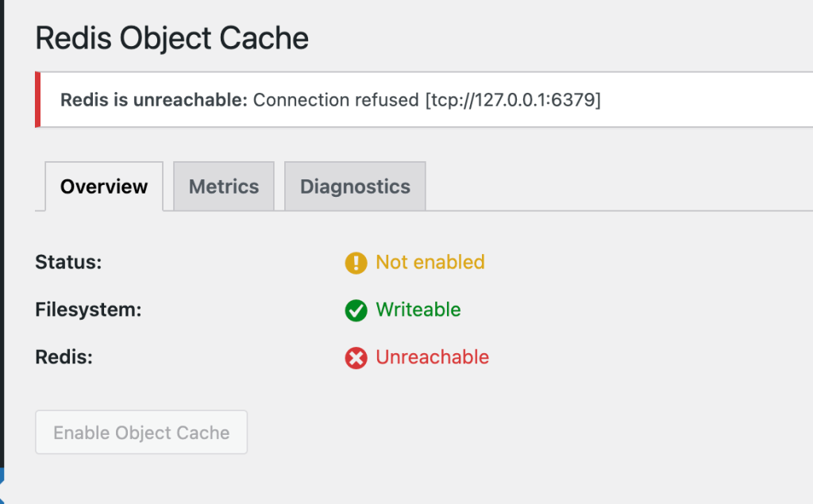Click the dark admin sidebar strip at left edge
The width and height of the screenshot is (813, 504).
tap(2, 238)
